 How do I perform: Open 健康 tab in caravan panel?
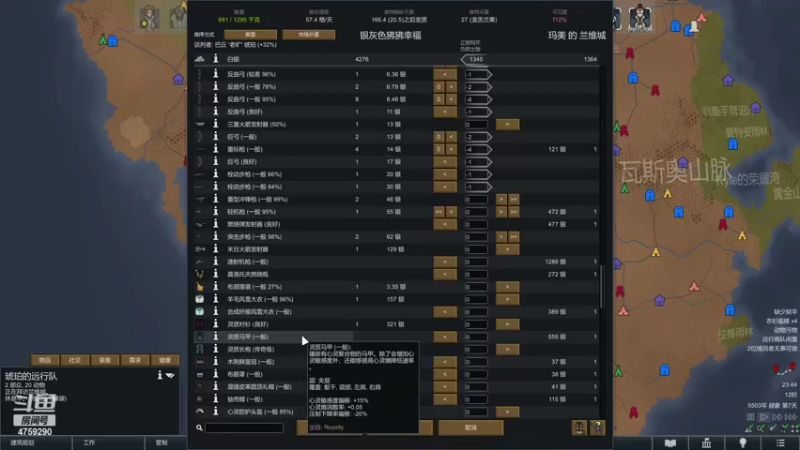165,360
